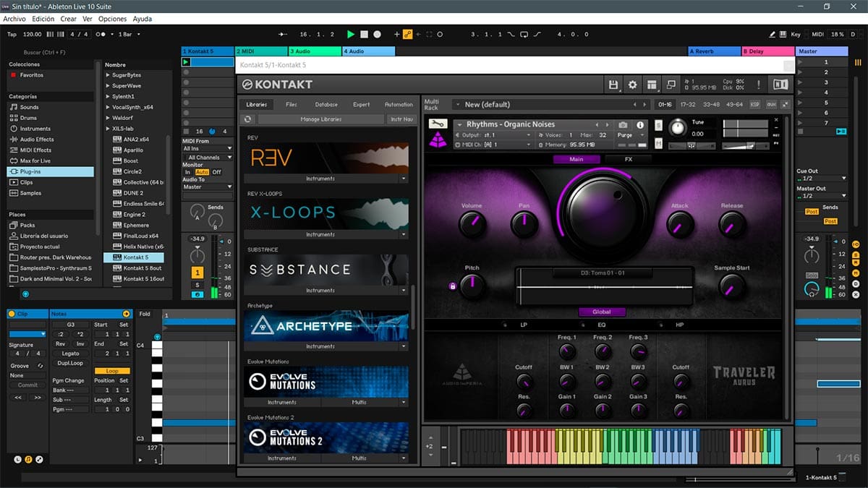868x488 pixels.
Task: Solo track 1 in Ableton mixer
Action: pos(197,285)
